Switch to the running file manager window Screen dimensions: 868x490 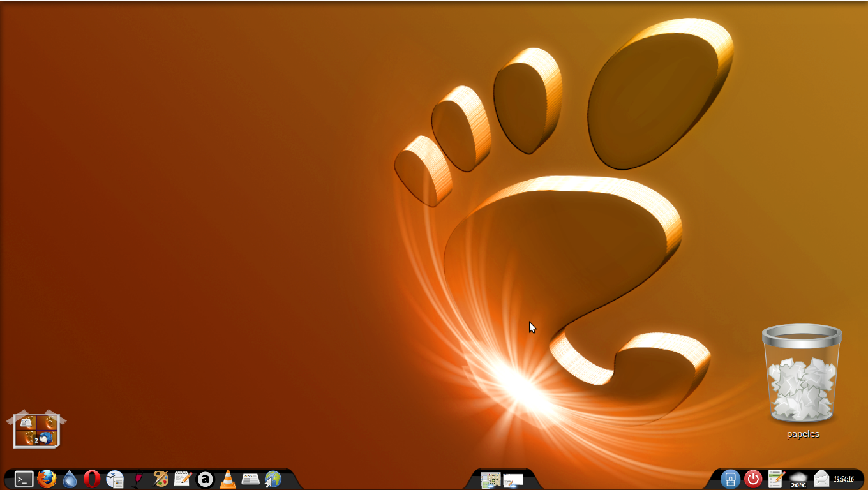[490, 480]
